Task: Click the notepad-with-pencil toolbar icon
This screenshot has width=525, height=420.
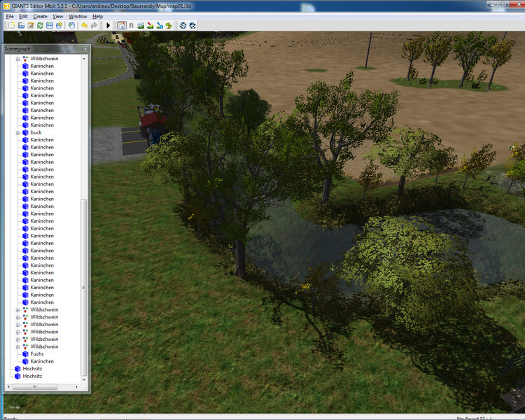Action: [x=31, y=25]
